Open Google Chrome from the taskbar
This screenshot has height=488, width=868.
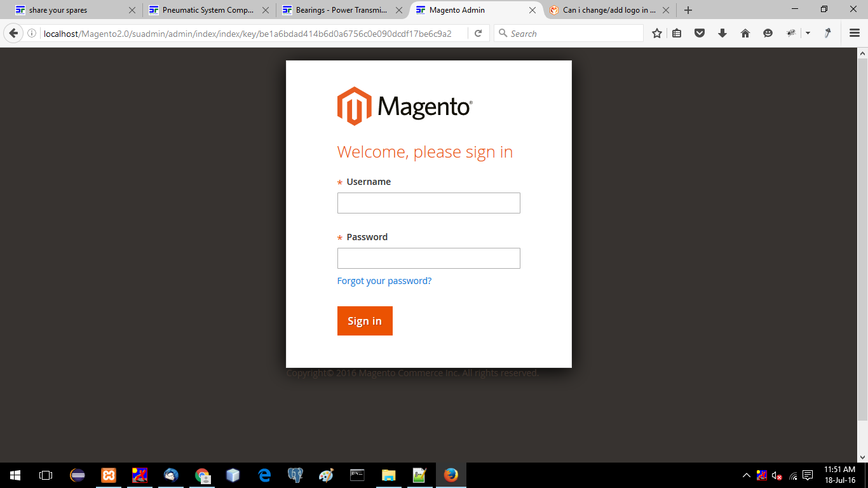pyautogui.click(x=202, y=475)
